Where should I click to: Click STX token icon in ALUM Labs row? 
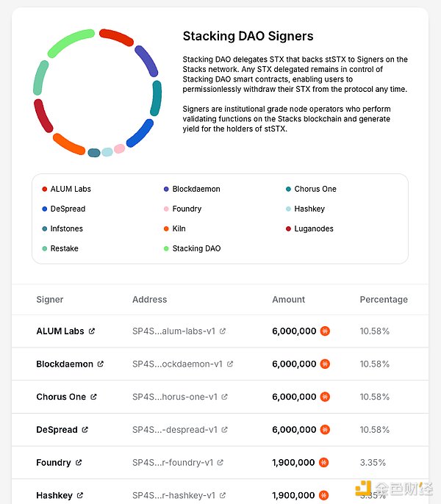(325, 331)
